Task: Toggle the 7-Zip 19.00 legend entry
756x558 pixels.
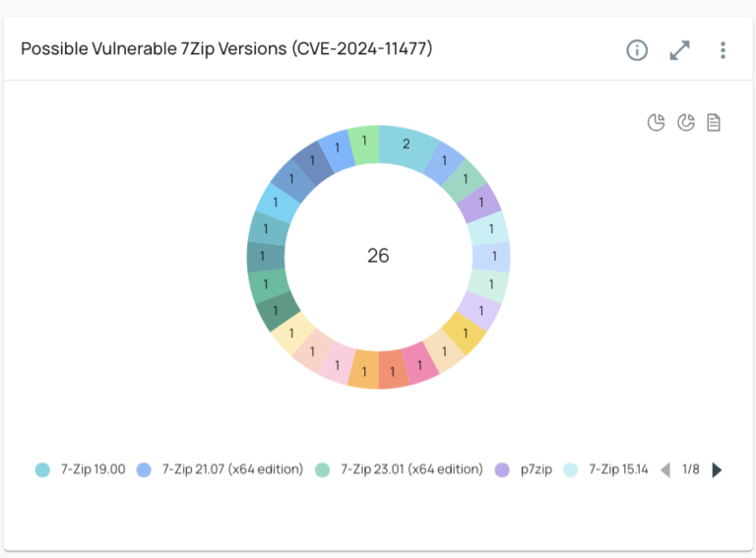Action: click(94, 469)
